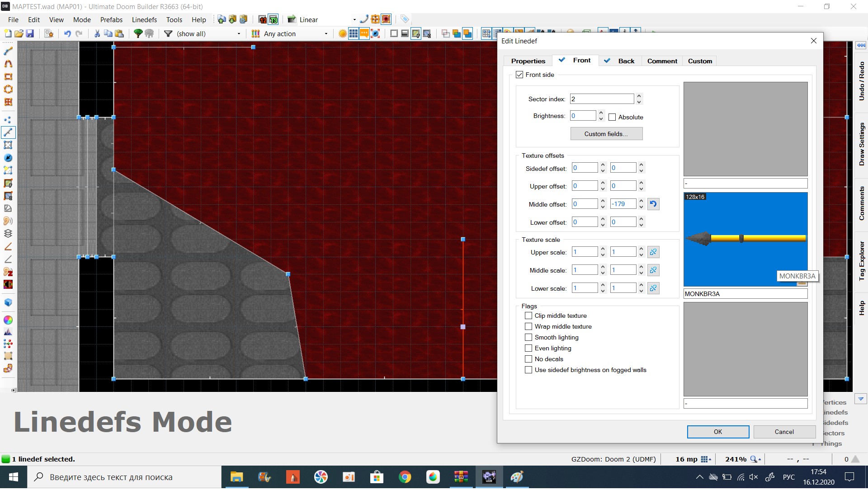Open the Linear mode dropdown
This screenshot has height=490, width=868.
point(354,20)
